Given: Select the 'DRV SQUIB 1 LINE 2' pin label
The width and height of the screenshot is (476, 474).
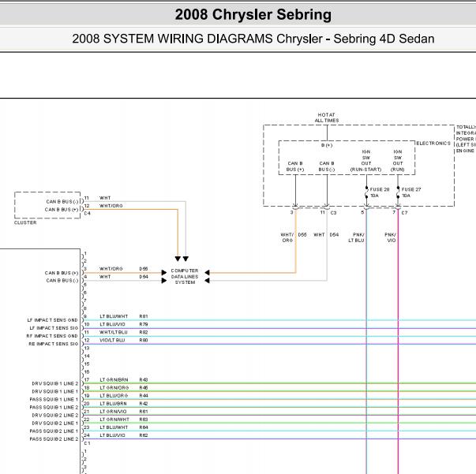Looking at the screenshot, I should tap(55, 383).
